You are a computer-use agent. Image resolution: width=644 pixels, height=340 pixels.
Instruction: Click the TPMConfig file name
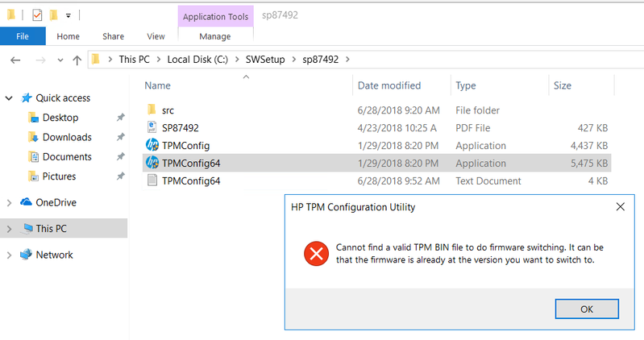coord(185,146)
